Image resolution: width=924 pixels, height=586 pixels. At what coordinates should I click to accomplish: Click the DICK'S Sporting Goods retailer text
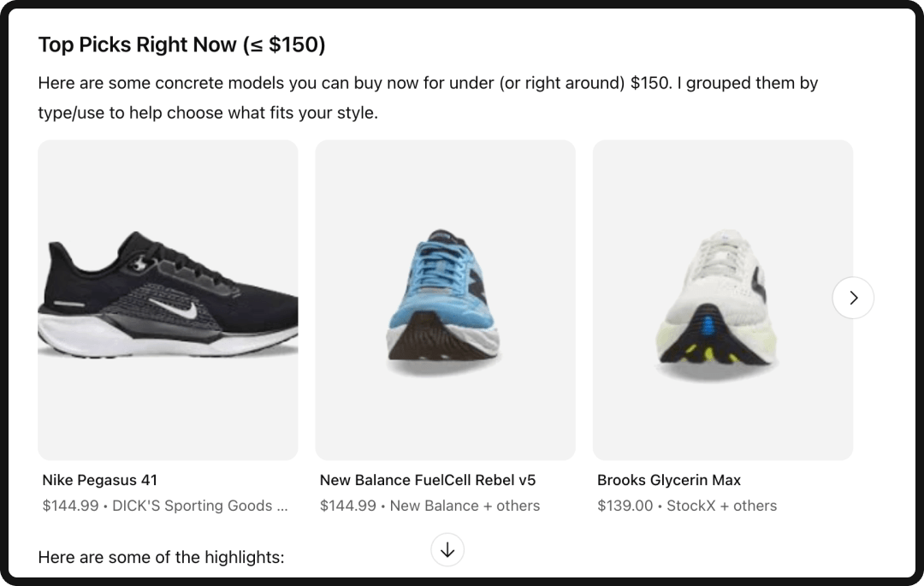[201, 506]
